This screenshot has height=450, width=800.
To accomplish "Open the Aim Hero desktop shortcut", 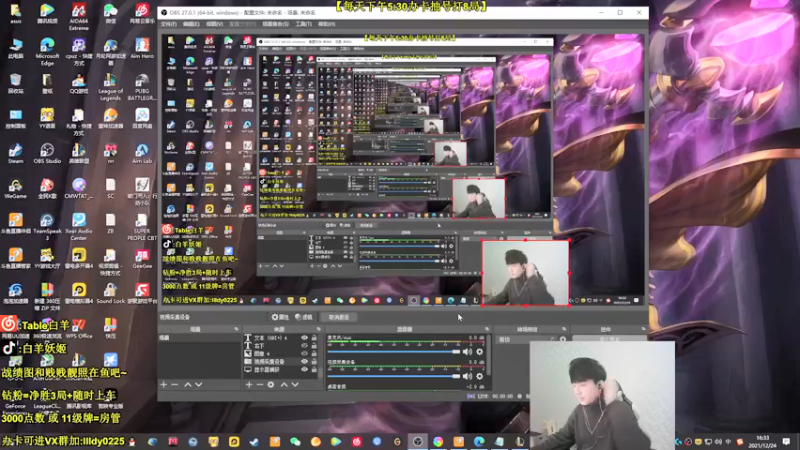I will pyautogui.click(x=142, y=49).
